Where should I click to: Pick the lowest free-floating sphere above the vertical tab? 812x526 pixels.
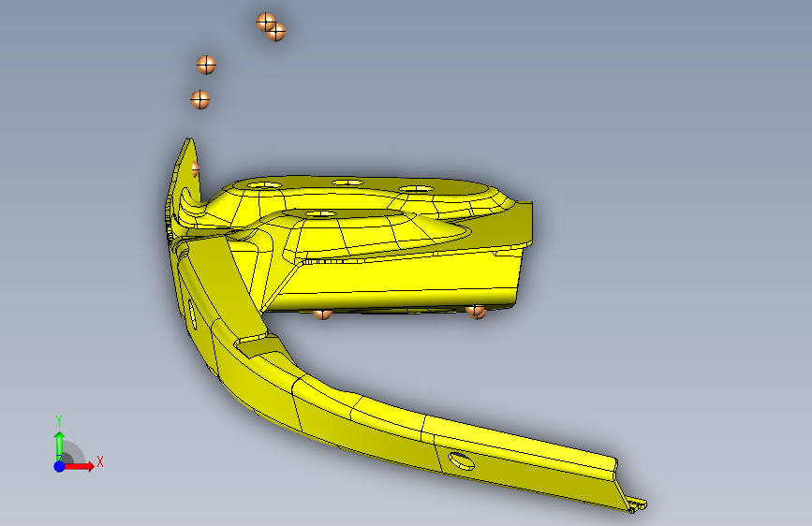click(x=199, y=99)
